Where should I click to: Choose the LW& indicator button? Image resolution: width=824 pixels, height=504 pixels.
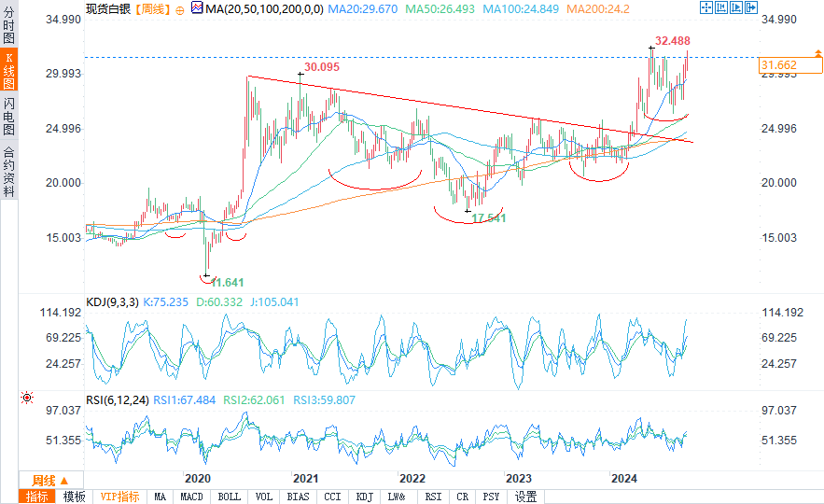tap(397, 497)
